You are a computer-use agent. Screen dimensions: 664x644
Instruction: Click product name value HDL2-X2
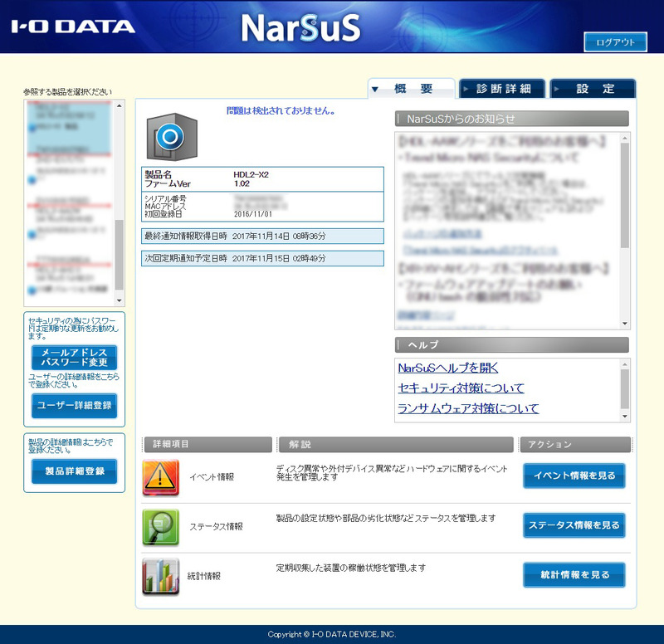tap(251, 174)
